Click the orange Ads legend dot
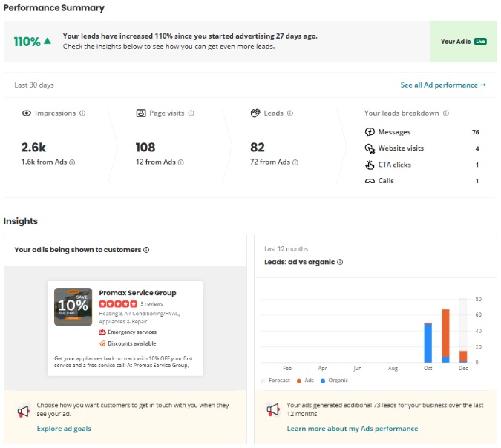The width and height of the screenshot is (501, 448). (x=299, y=381)
